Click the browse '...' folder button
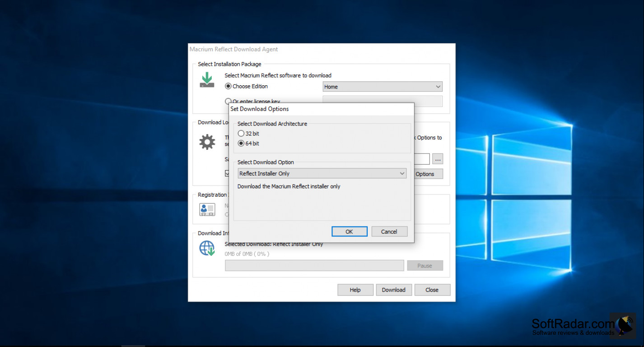Viewport: 644px width, 347px height. (438, 159)
